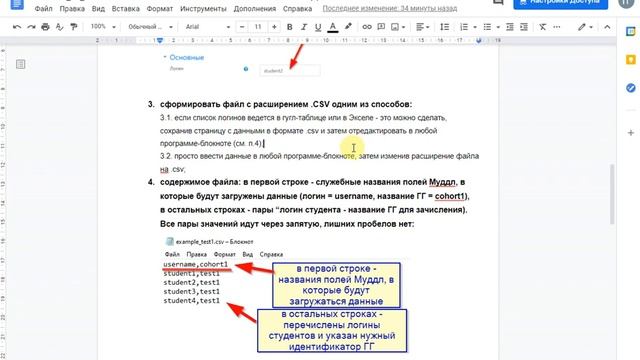This screenshot has height=360, width=640.
Task: Clear text formatting
Action: 542,27
